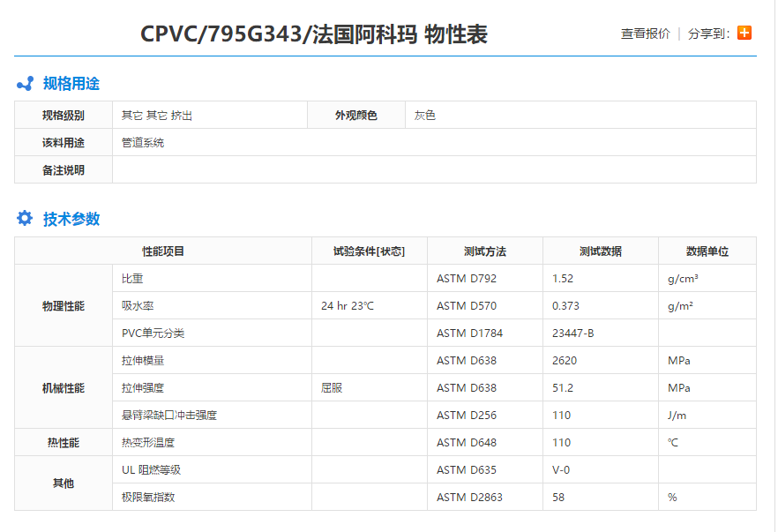Click the 性能项目 column header
Screen dimensions: 778x532
(x=161, y=251)
